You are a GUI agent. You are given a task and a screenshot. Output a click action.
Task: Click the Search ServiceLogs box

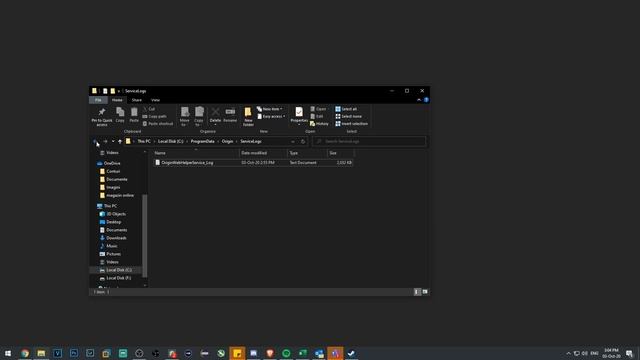(x=369, y=141)
